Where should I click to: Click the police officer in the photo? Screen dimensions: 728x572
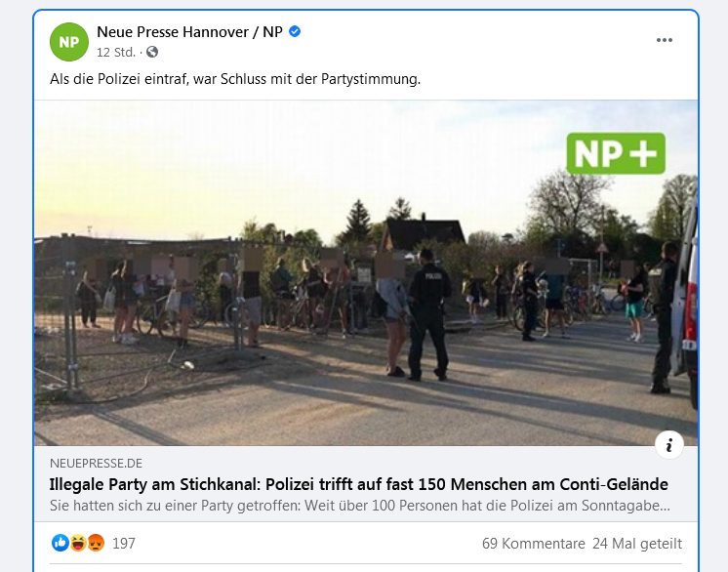[x=428, y=315]
